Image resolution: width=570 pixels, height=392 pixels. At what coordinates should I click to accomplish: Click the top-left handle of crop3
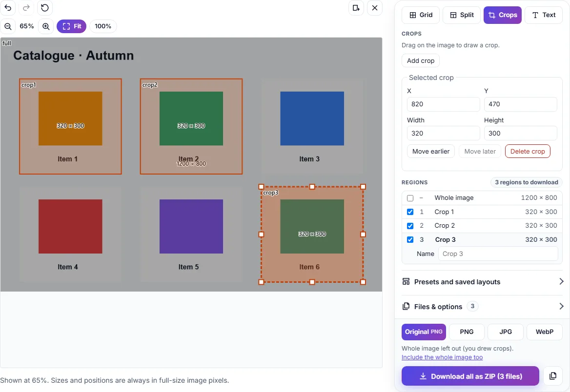(261, 187)
